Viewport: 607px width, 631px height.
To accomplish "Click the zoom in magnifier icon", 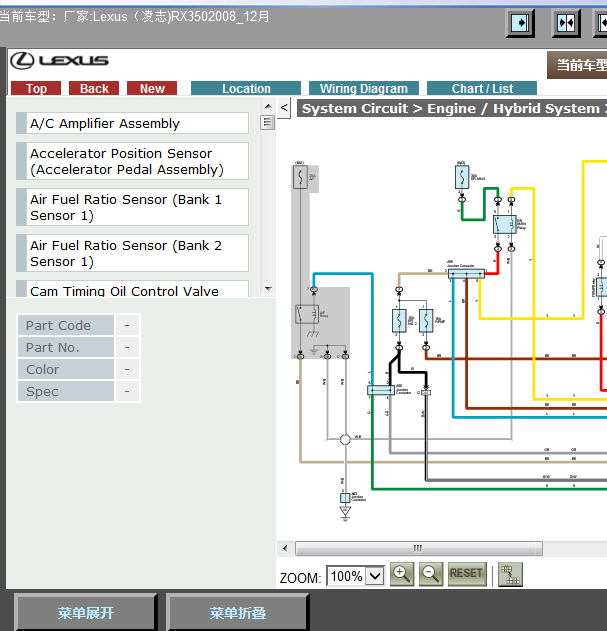I will (x=402, y=574).
